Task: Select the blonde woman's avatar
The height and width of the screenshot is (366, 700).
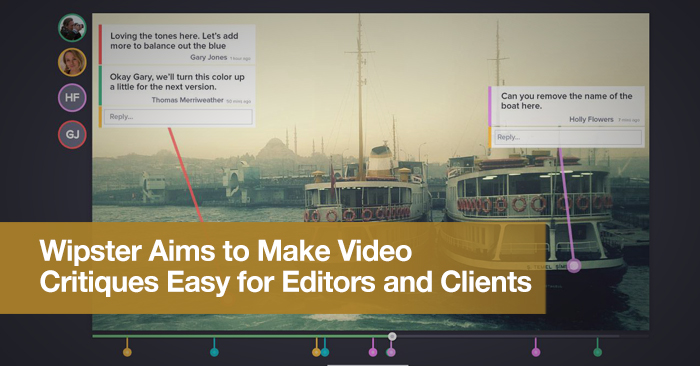Action: click(x=72, y=62)
